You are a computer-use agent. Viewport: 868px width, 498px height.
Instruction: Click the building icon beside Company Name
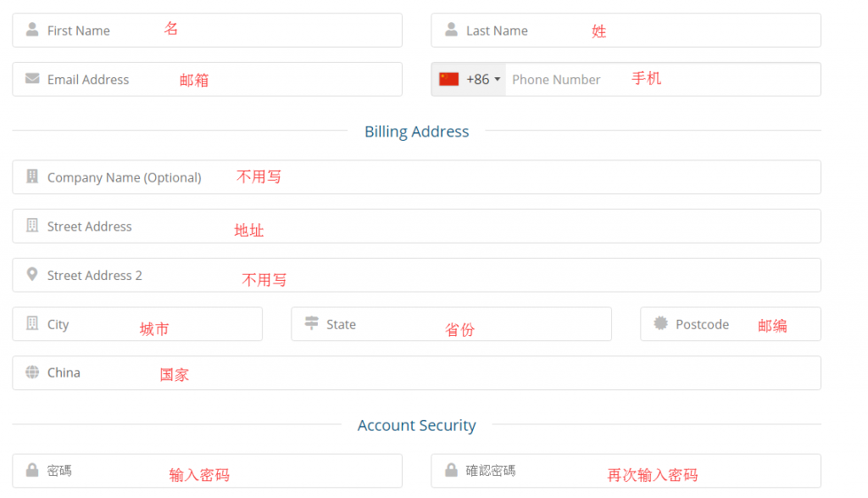pyautogui.click(x=32, y=176)
